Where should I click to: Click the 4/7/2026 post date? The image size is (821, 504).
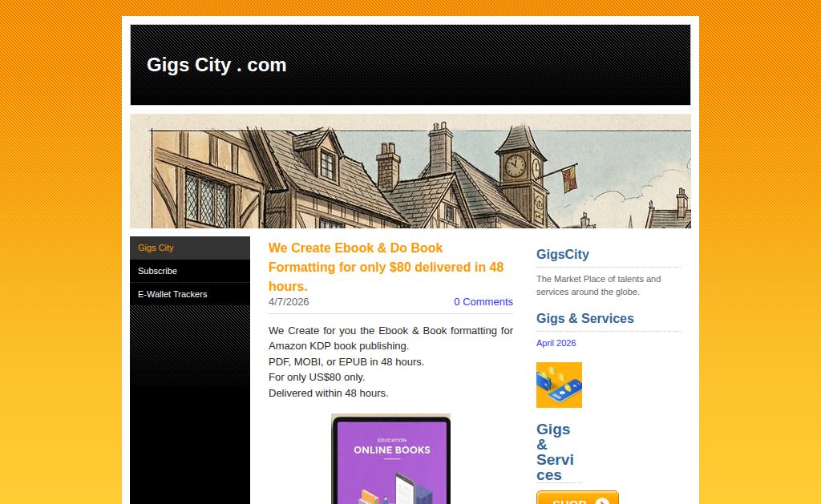289,302
